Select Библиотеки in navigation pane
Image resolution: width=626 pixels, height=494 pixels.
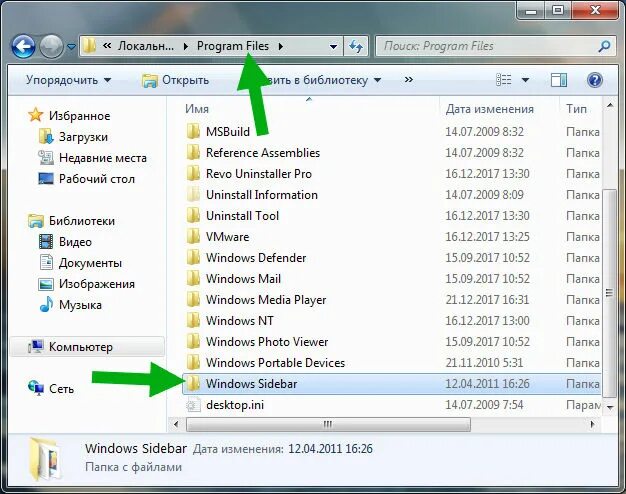[x=82, y=221]
